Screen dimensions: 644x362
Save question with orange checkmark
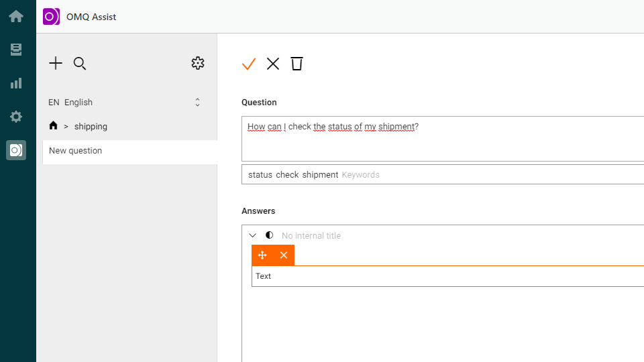[249, 64]
